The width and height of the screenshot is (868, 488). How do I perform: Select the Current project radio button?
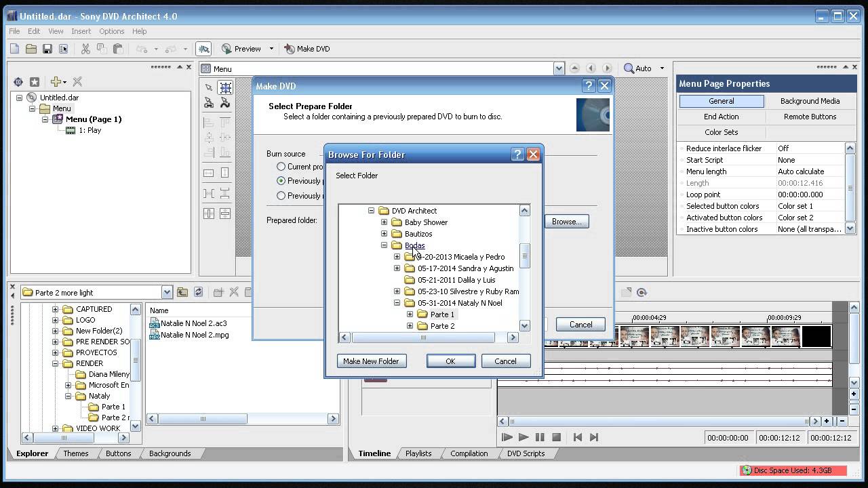click(281, 166)
